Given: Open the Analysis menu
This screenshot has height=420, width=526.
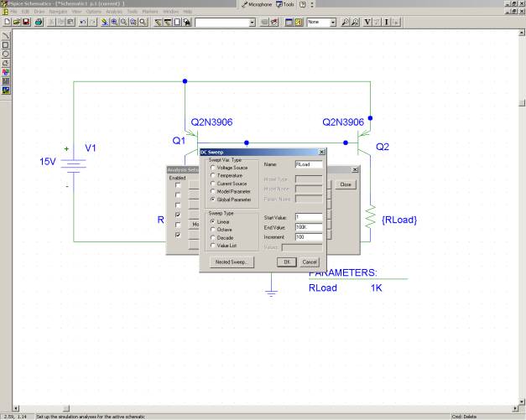Looking at the screenshot, I should point(114,11).
